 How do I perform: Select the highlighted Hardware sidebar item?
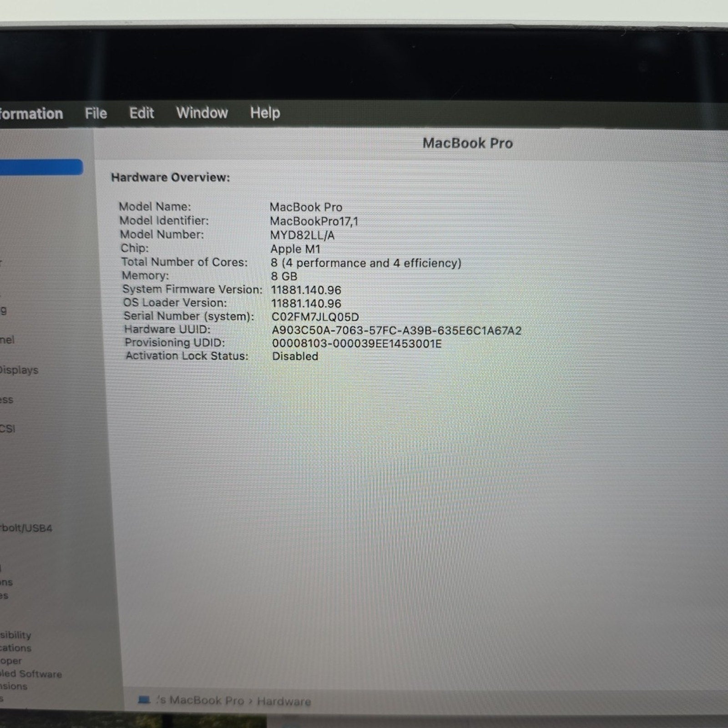(41, 167)
